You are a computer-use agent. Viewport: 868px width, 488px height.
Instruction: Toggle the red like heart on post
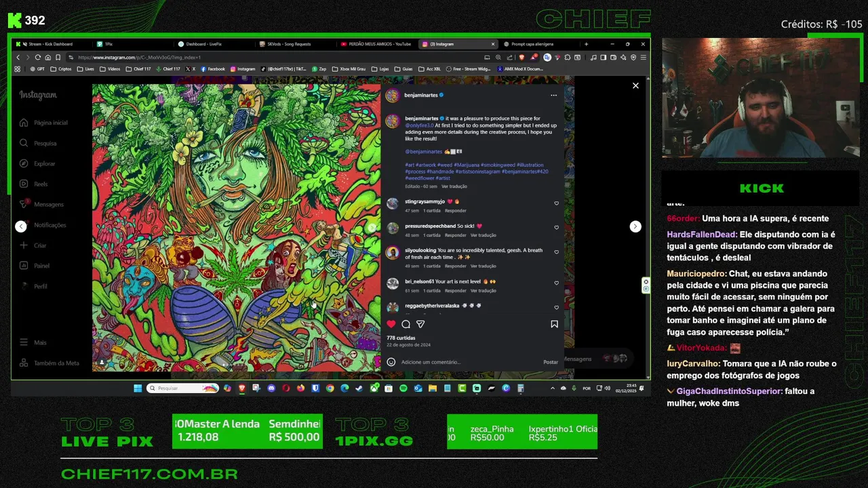(x=391, y=324)
